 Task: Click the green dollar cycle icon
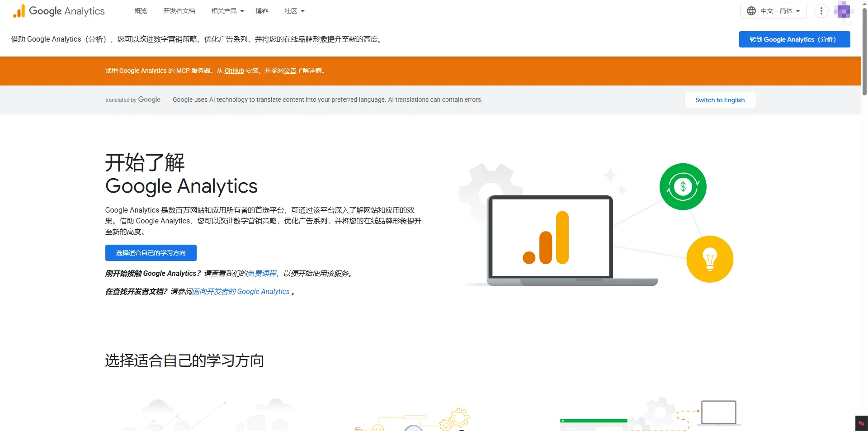(683, 186)
